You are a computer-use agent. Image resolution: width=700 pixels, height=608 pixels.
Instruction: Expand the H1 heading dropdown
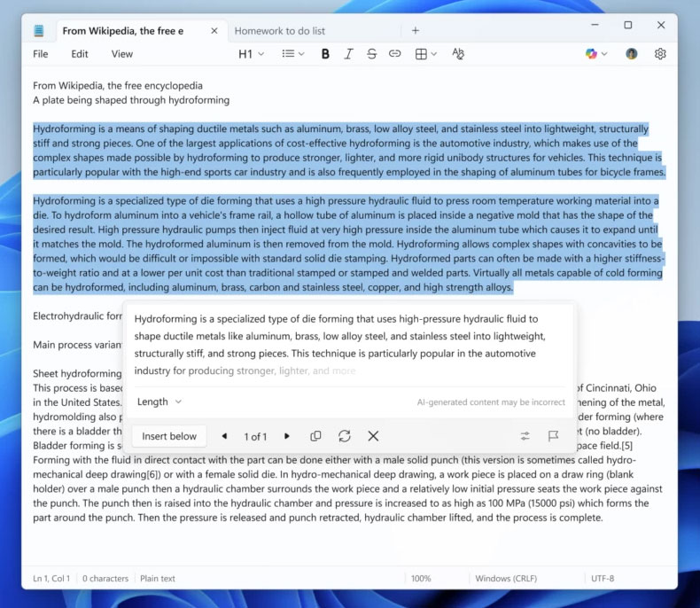point(252,54)
